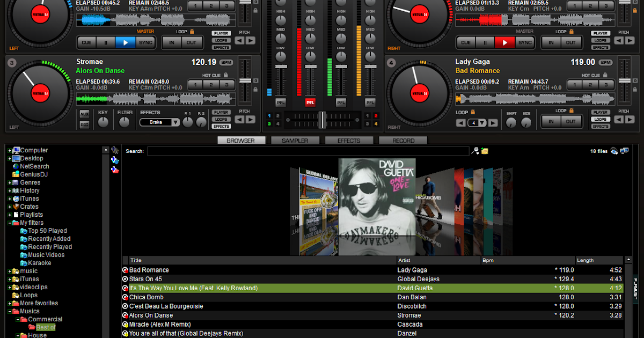Expand the Genres tree node
This screenshot has height=338, width=644.
tap(10, 182)
